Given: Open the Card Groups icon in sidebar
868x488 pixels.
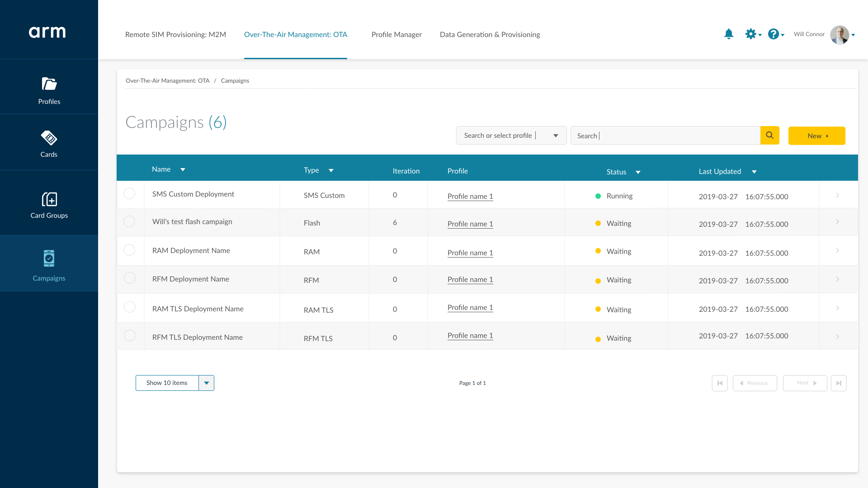Looking at the screenshot, I should click(49, 199).
